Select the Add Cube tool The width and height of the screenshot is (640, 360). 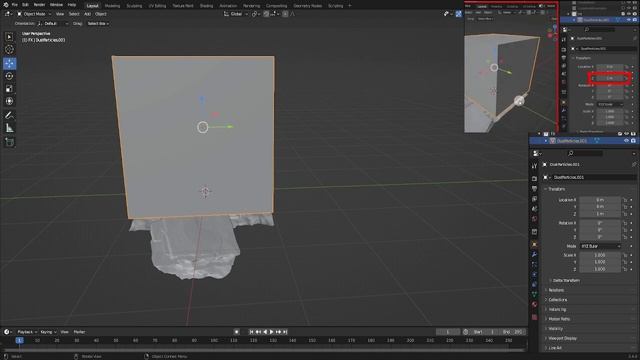pyautogui.click(x=9, y=142)
